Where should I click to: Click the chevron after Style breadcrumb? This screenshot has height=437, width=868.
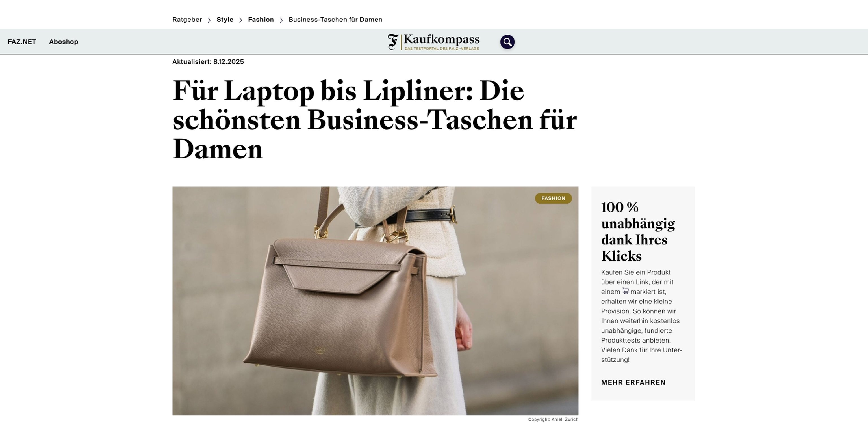[x=240, y=20]
